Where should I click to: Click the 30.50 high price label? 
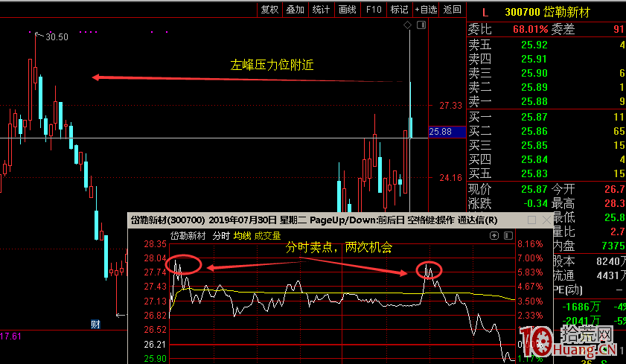[57, 37]
